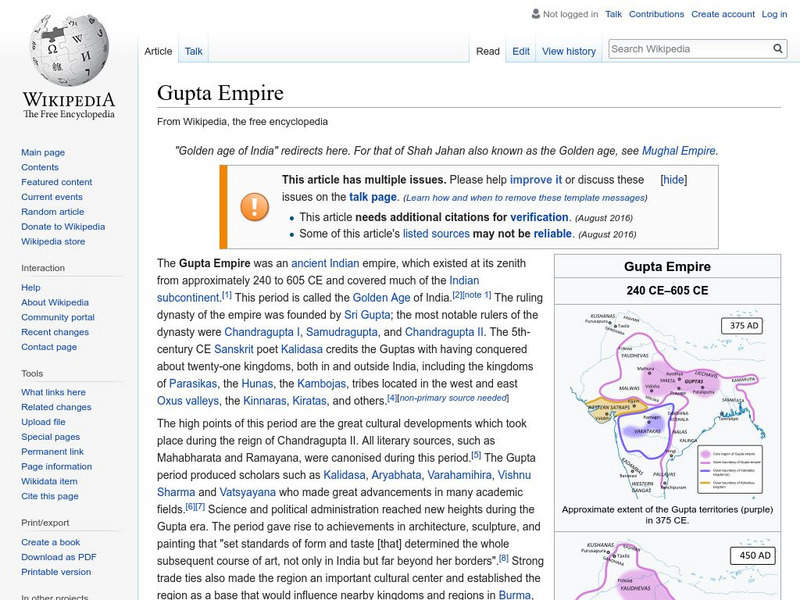Open a Random article
800x600 pixels.
(53, 211)
